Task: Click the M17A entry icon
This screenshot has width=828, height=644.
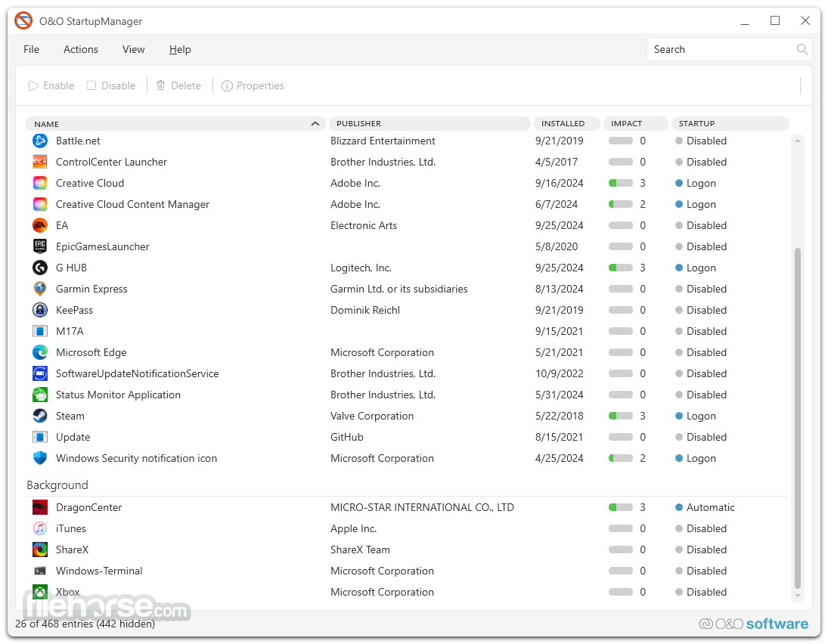Action: click(39, 332)
